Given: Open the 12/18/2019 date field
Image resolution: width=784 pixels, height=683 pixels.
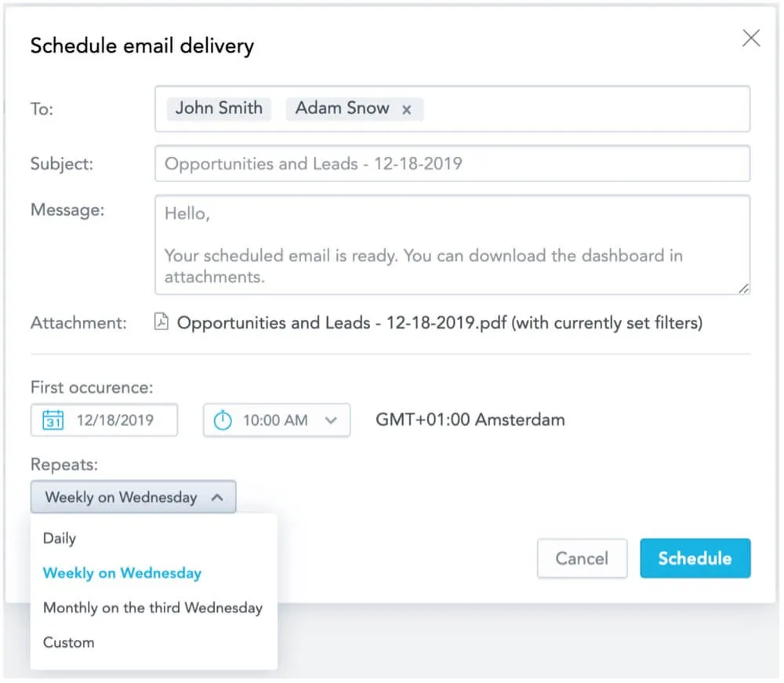Looking at the screenshot, I should click(115, 420).
